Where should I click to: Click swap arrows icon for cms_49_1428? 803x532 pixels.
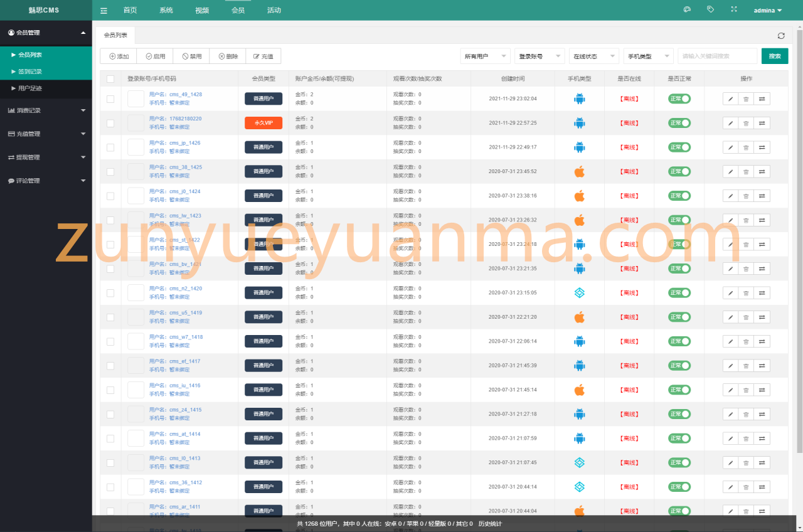tap(762, 98)
